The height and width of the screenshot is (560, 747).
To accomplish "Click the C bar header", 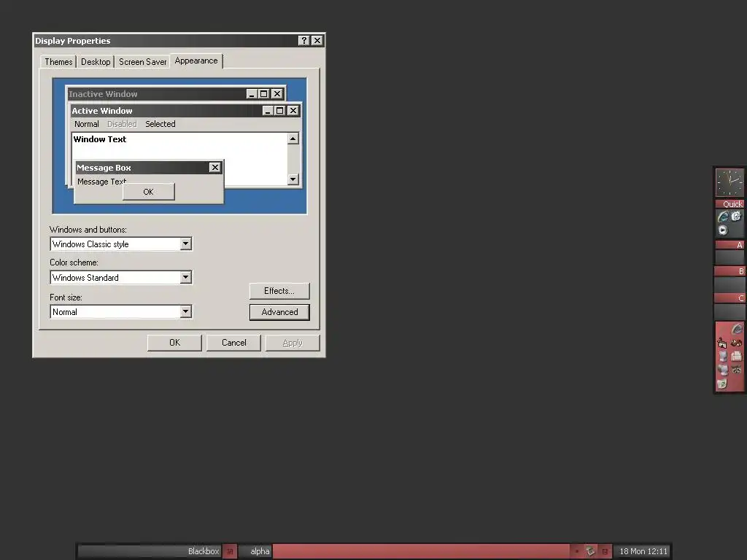I will (x=729, y=298).
